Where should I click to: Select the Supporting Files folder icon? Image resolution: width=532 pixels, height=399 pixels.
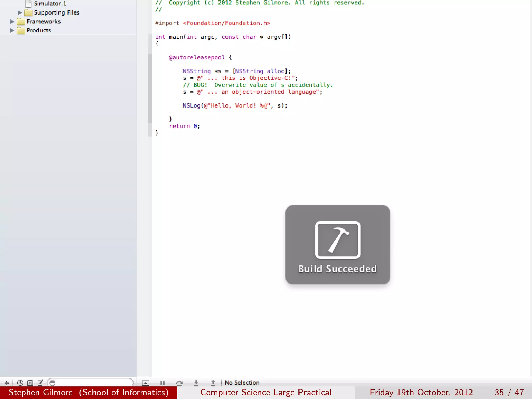click(28, 12)
